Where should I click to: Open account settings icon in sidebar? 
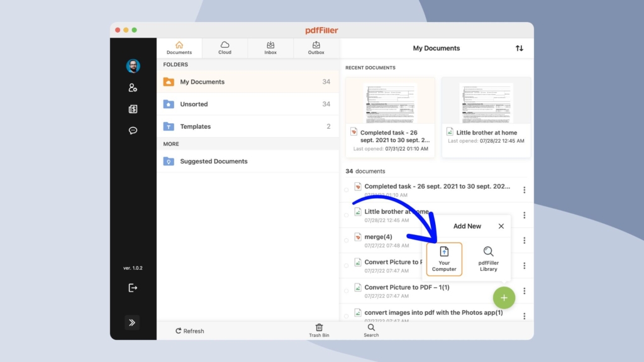(x=133, y=87)
